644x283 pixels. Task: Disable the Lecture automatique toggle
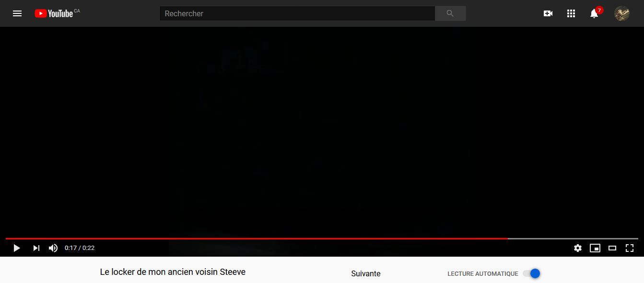(x=532, y=273)
